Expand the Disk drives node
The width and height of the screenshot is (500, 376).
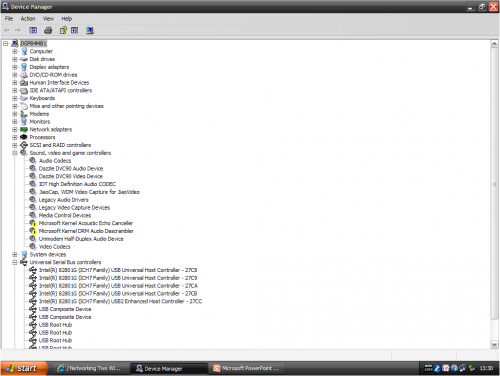pos(15,59)
